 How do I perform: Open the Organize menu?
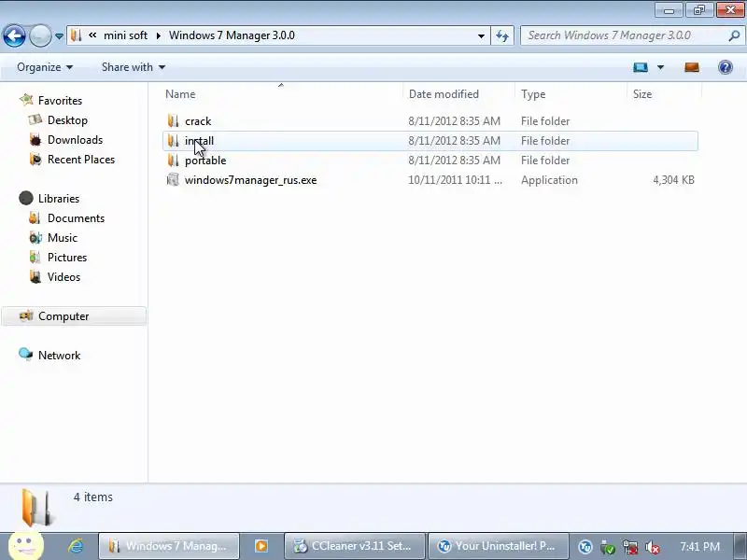45,67
